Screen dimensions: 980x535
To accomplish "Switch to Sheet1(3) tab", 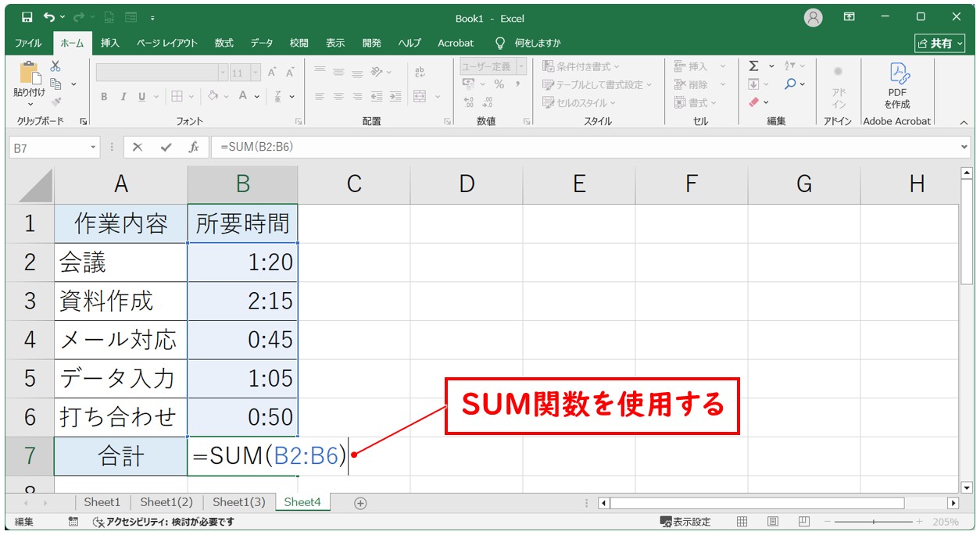I will click(x=239, y=502).
